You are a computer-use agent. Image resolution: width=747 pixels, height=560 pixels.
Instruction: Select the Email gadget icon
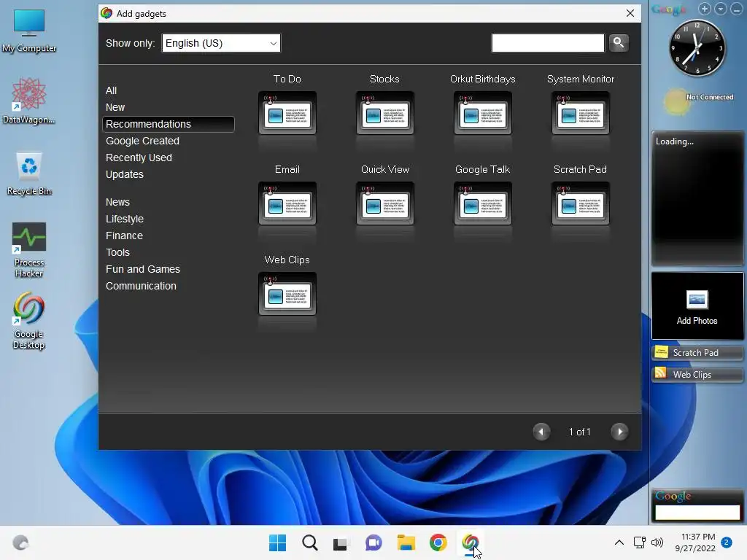pos(287,203)
